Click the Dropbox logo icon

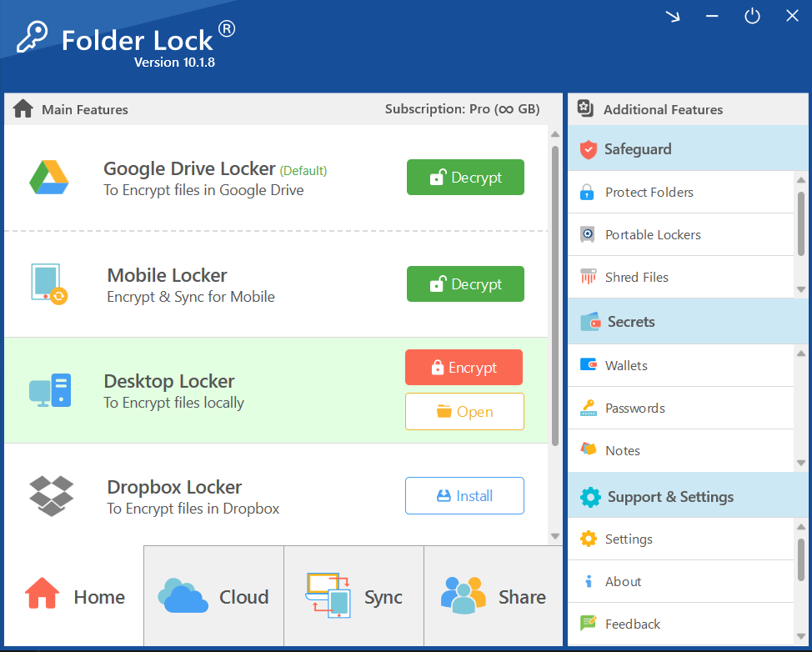pos(51,495)
